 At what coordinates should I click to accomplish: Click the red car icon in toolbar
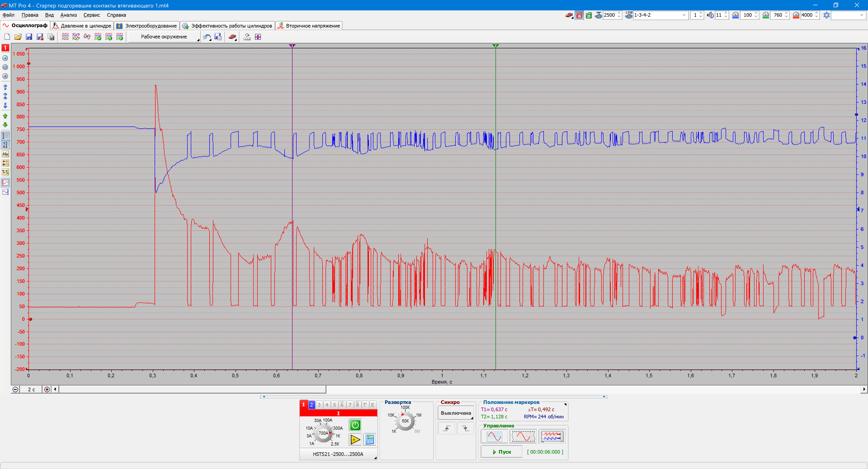pyautogui.click(x=232, y=37)
